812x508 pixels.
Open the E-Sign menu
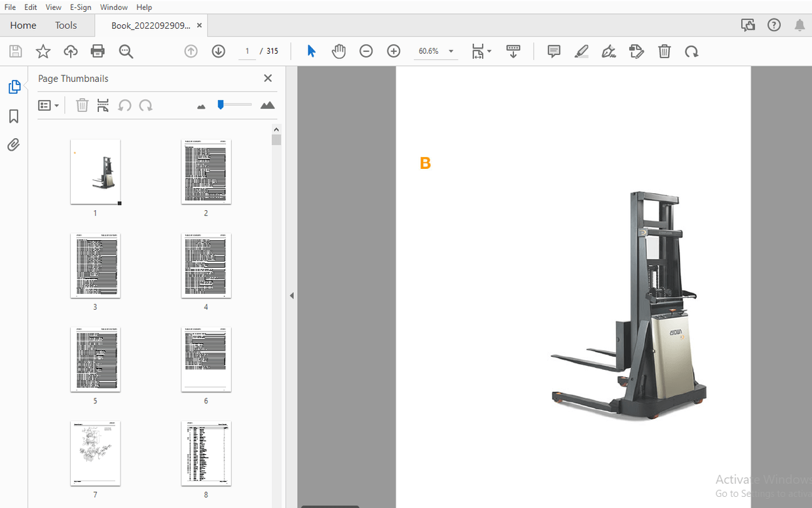[x=80, y=7]
